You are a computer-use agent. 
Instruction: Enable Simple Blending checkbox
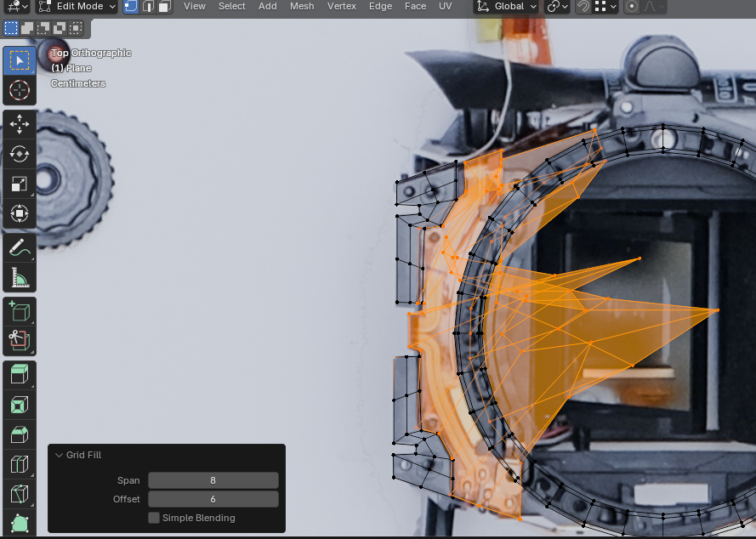[154, 518]
